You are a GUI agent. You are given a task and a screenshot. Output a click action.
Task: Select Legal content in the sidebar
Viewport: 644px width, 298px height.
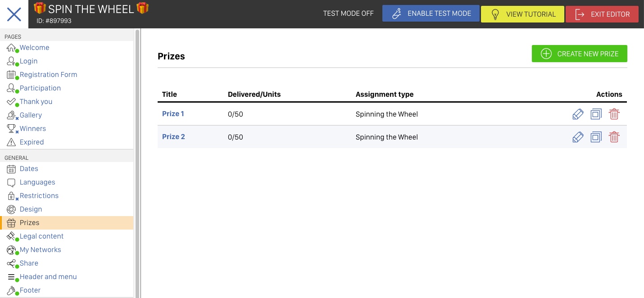coord(41,236)
